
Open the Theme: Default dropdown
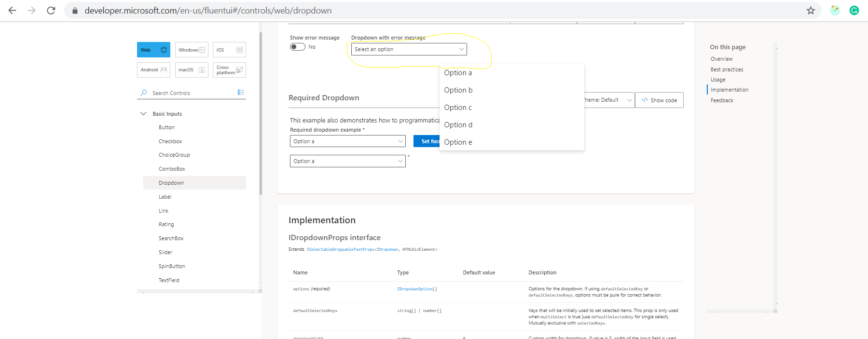tap(609, 100)
